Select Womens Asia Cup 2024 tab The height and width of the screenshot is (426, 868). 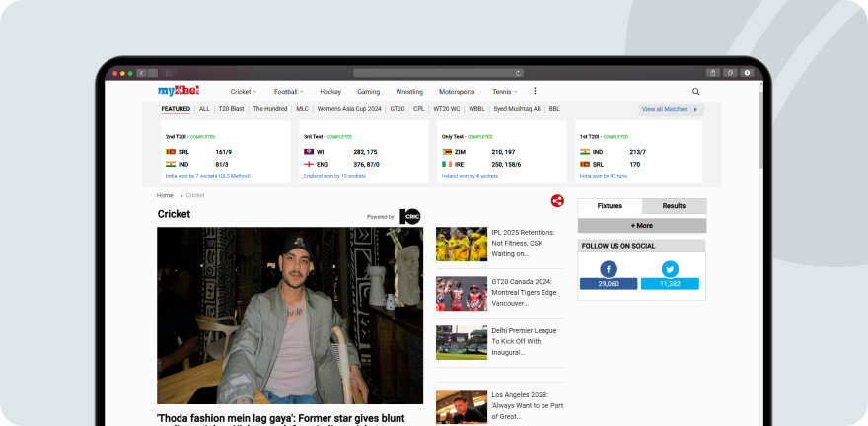349,109
